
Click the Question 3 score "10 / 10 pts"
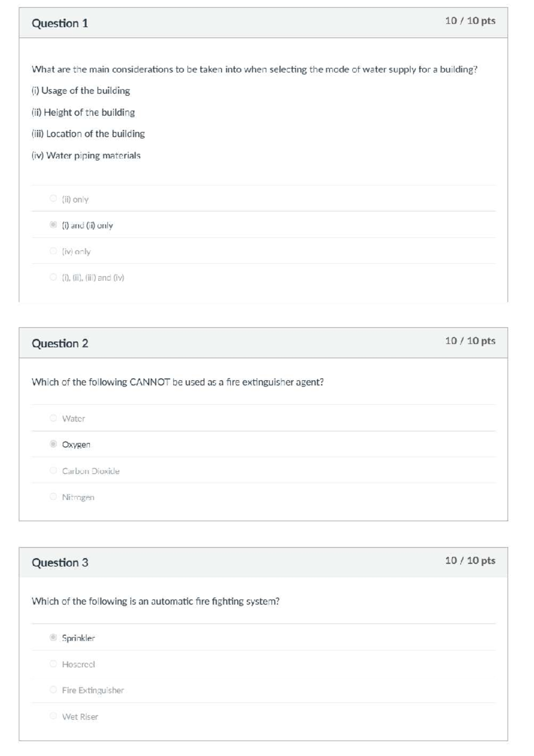[470, 560]
